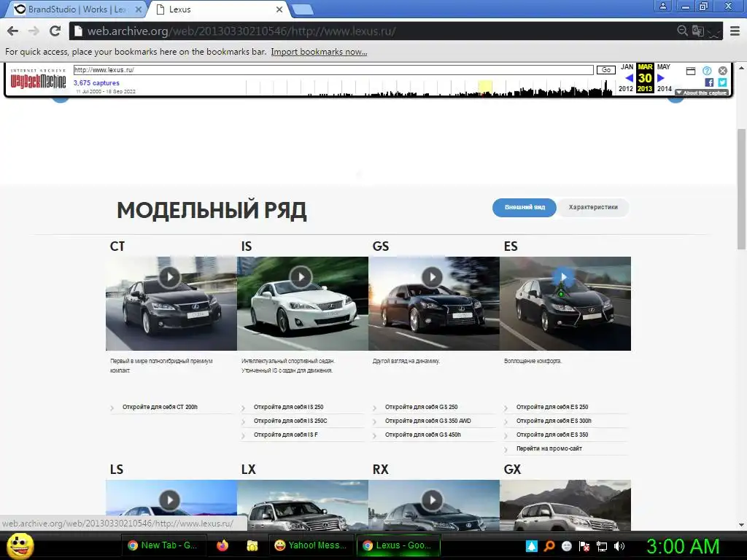The image size is (747, 560).
Task: Open the LX model thumbnail
Action: [303, 506]
